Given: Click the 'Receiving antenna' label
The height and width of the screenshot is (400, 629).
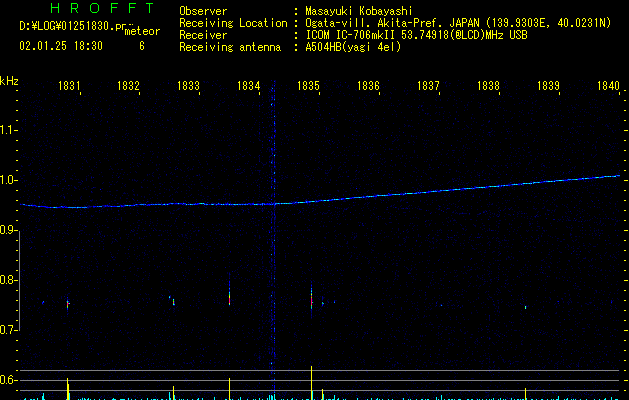Looking at the screenshot, I should (230, 47).
